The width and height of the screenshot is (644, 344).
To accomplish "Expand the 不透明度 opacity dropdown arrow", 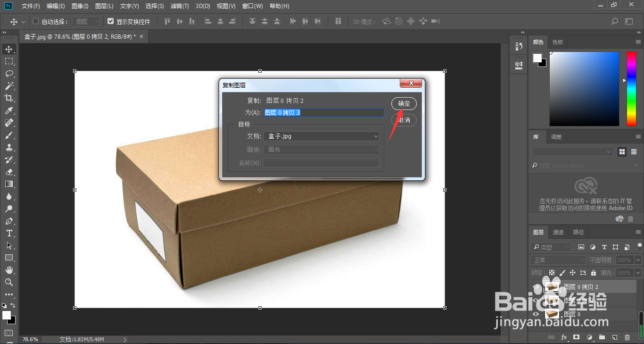I will (638, 260).
